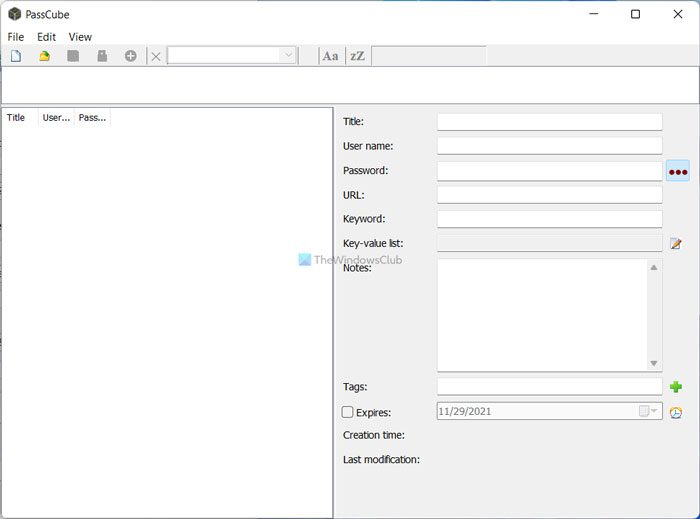Open a database with the folder icon
Screen dimensions: 700x519
click(x=44, y=56)
